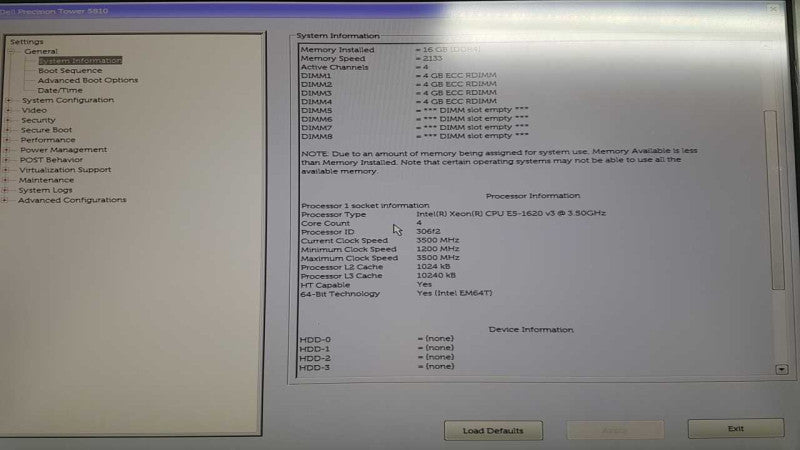
Task: Expand the POST Behavior node
Action: [6, 160]
